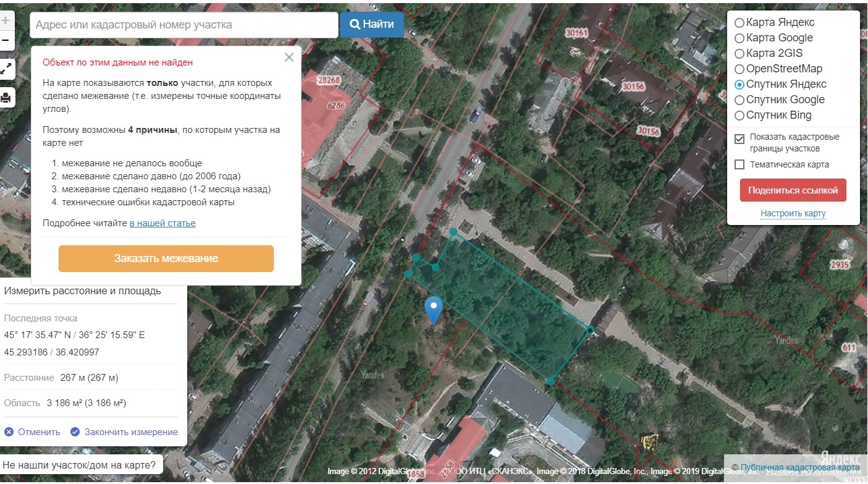Screen dimensions: 868x484
Task: Click the Заказать межевание orange button
Action: pos(166,258)
